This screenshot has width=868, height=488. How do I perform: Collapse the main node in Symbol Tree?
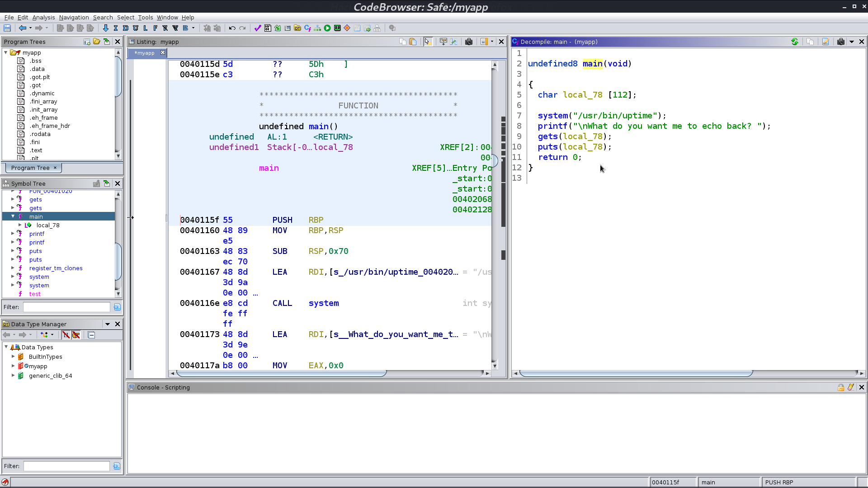click(x=13, y=216)
